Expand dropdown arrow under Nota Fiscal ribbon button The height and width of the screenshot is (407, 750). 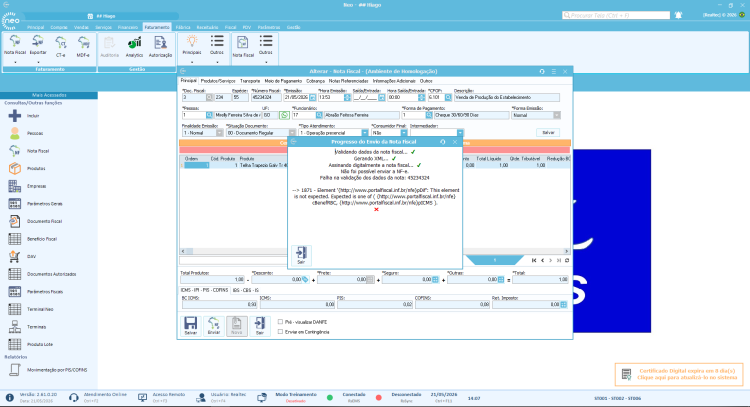[x=15, y=62]
